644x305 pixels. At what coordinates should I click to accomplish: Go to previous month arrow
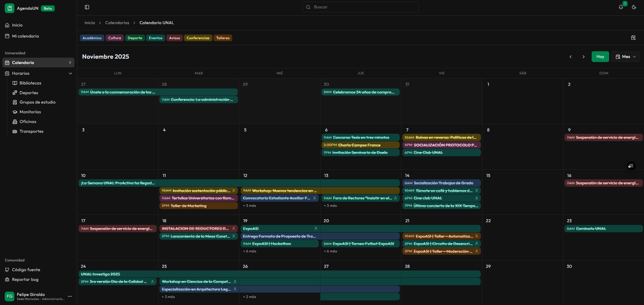click(571, 57)
